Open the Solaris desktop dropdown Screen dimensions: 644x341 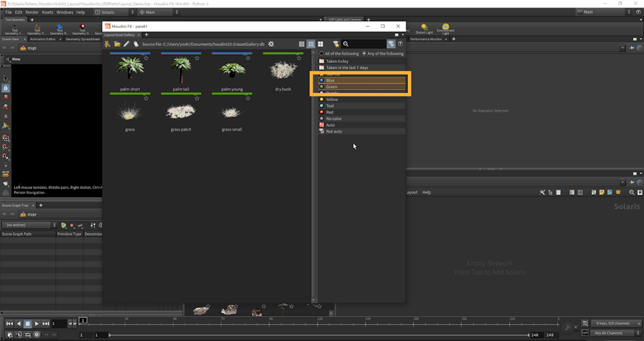[114, 12]
